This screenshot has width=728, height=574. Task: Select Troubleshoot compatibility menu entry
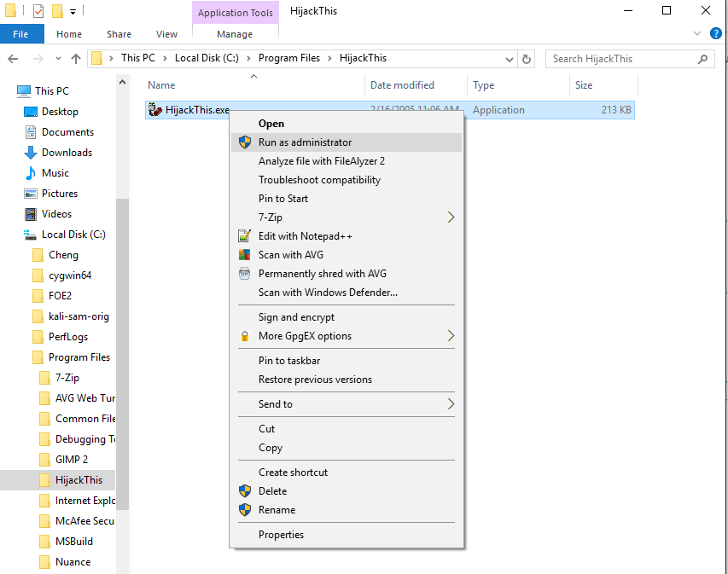[x=319, y=180]
